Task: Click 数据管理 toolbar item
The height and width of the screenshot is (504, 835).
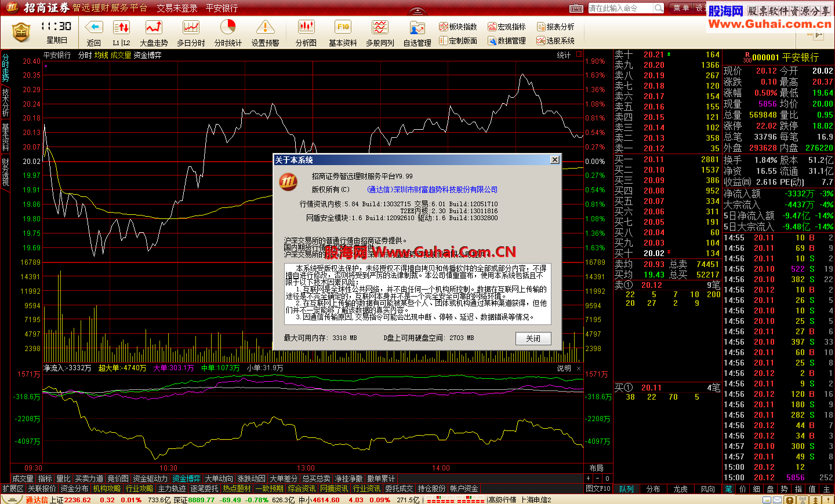Action: [507, 41]
